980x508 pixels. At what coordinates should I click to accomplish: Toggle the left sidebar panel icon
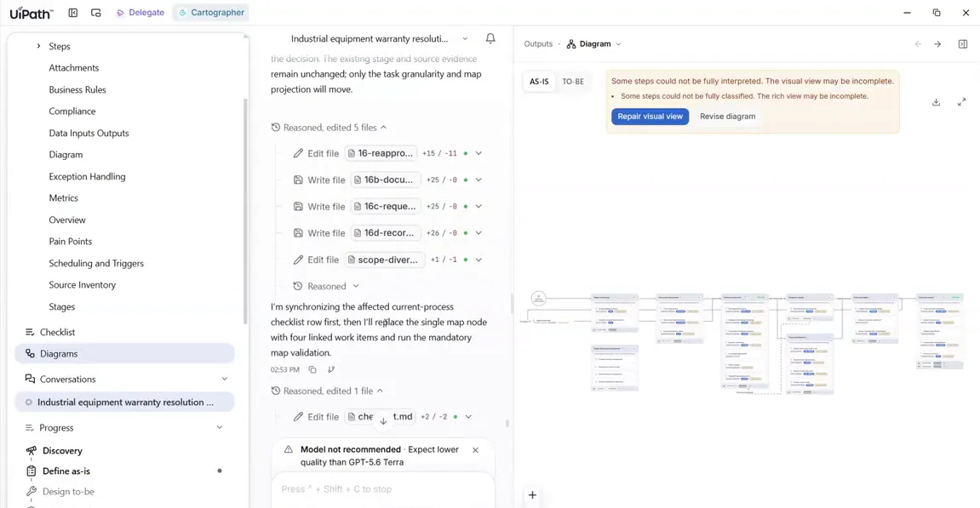(73, 13)
